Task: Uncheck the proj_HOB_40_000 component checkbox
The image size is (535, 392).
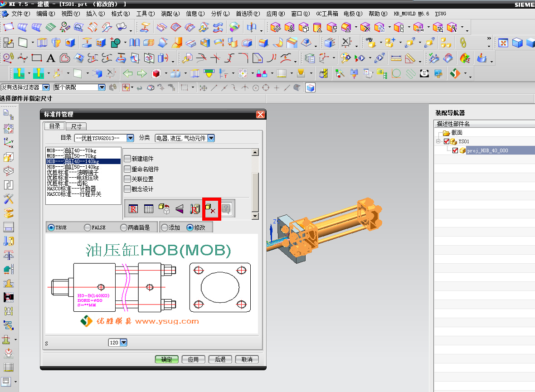Action: (455, 150)
